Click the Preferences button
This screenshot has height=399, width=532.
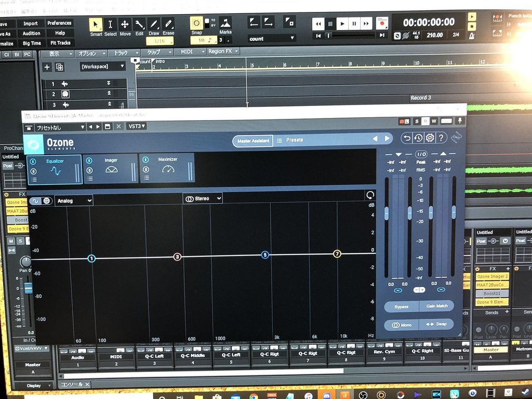tap(59, 23)
